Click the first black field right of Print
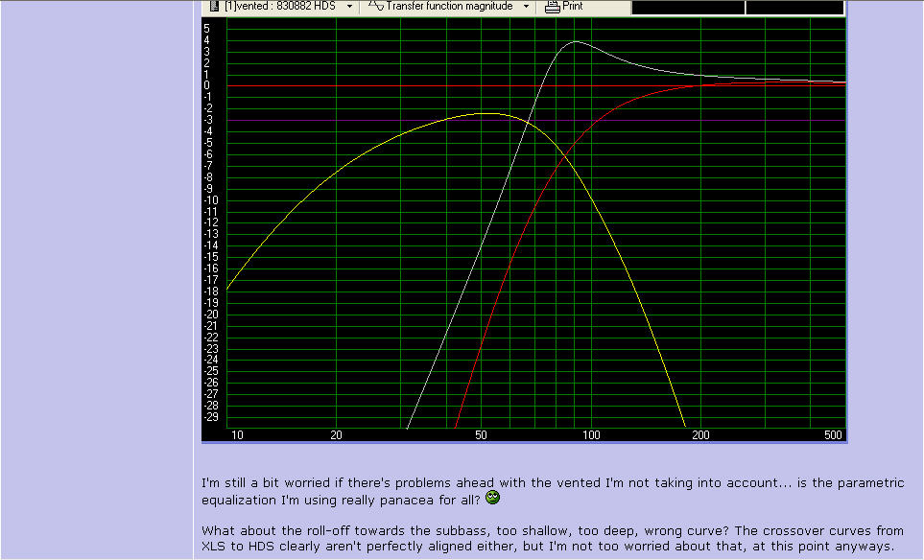The image size is (924, 560). (688, 7)
